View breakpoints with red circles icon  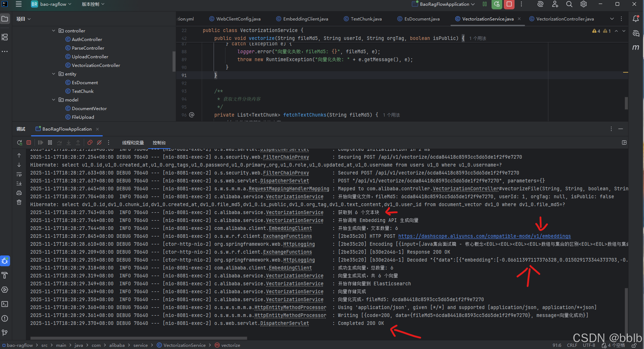[x=90, y=142]
